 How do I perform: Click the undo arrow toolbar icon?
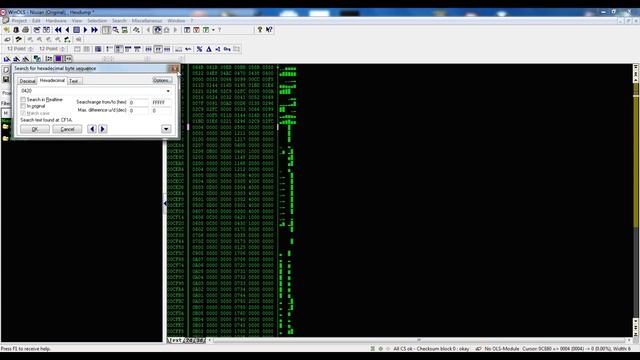[x=188, y=49]
